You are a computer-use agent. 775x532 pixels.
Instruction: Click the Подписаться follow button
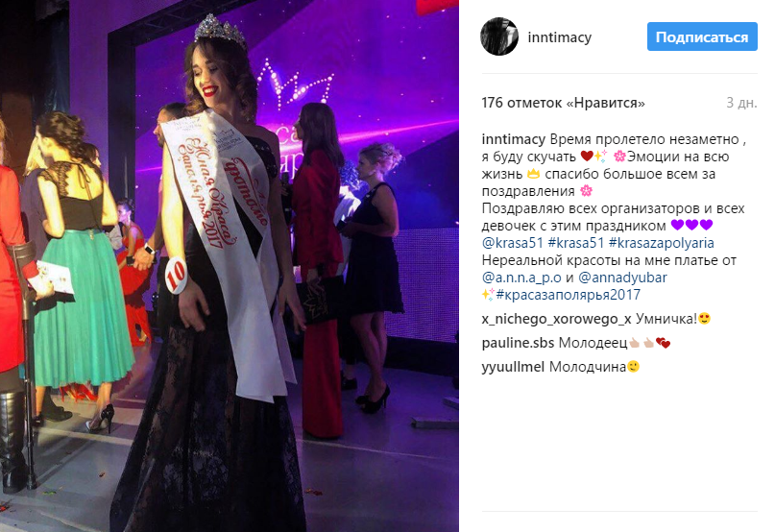[x=702, y=36]
